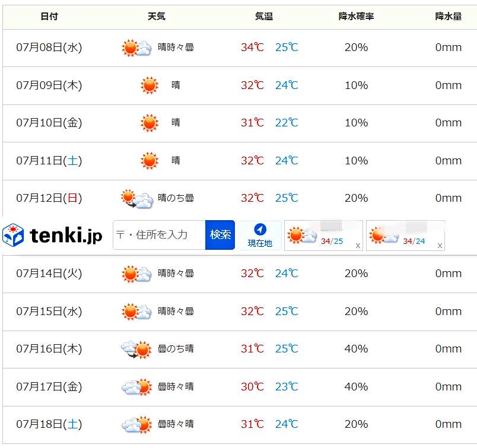The width and height of the screenshot is (477, 448).
Task: Click the 晴のち曇 icon for 07月12日
Action: tap(137, 199)
